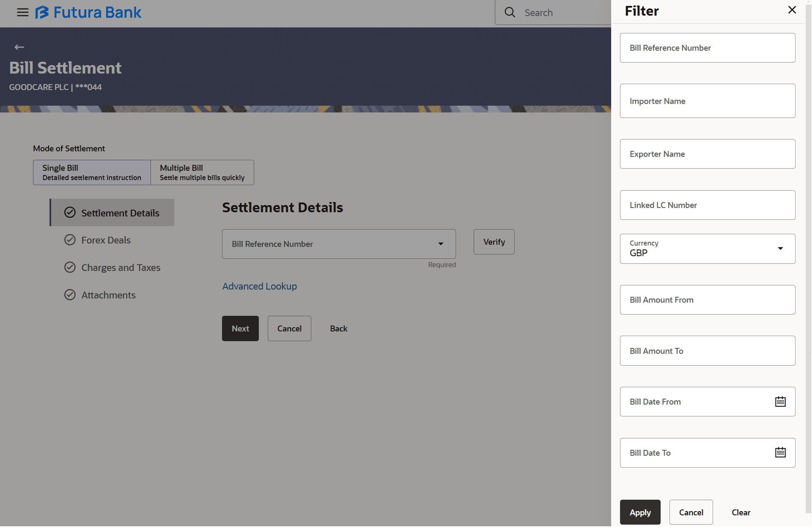
Task: Expand the Currency GBP dropdown
Action: 780,249
